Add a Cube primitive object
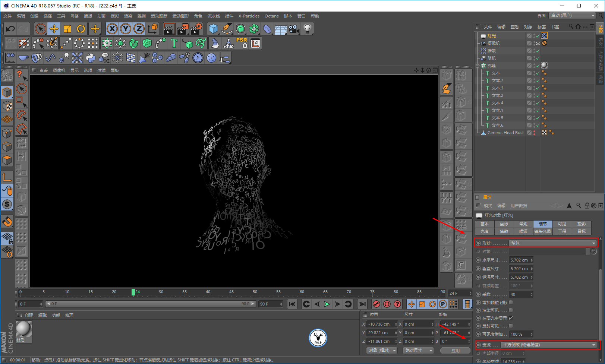This screenshot has height=364, width=605. click(x=213, y=29)
